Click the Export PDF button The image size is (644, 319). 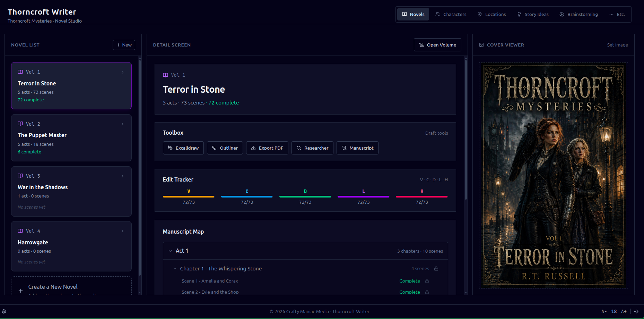point(267,148)
